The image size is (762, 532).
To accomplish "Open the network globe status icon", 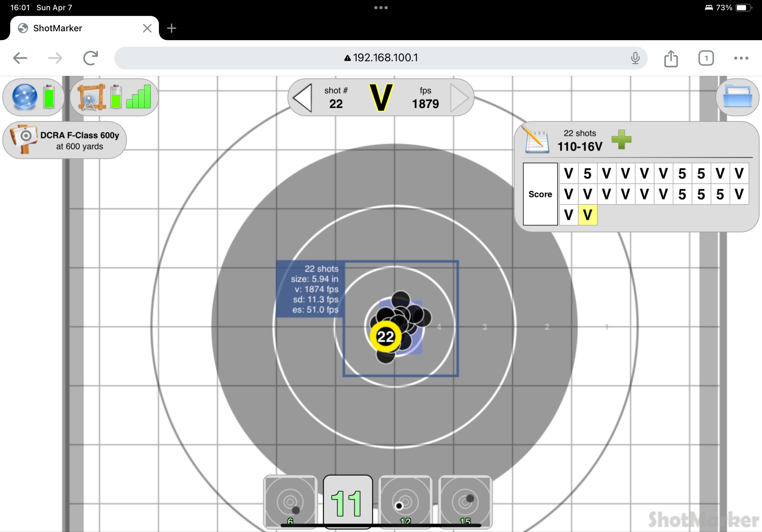I will [x=25, y=97].
